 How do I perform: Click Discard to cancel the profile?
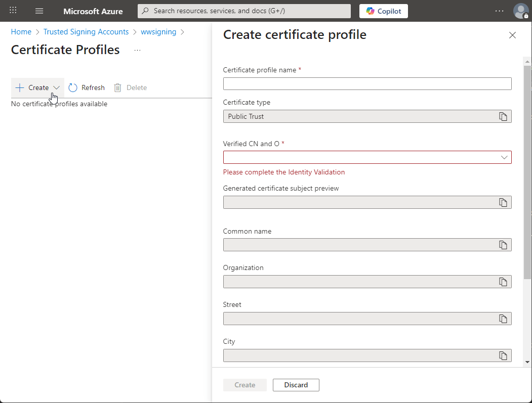pyautogui.click(x=296, y=385)
